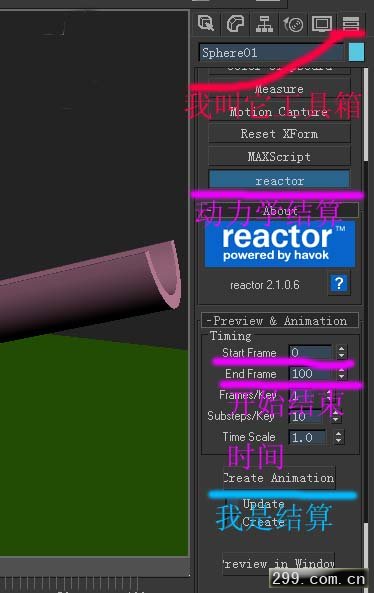Click the Reset XForm utility button
The width and height of the screenshot is (374, 593).
(x=279, y=134)
